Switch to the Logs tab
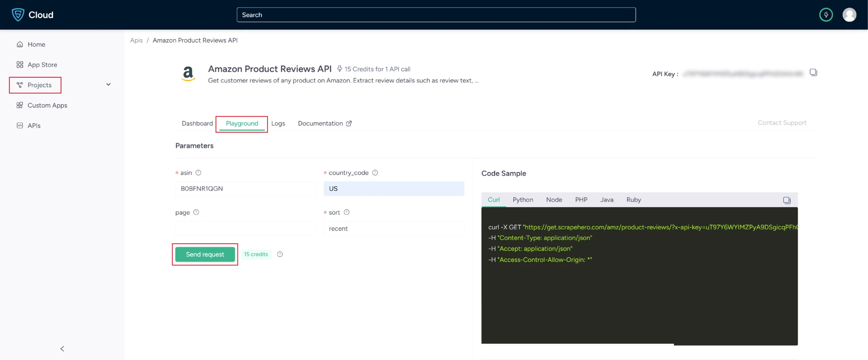Screen dimensions: 868x360 [278, 124]
